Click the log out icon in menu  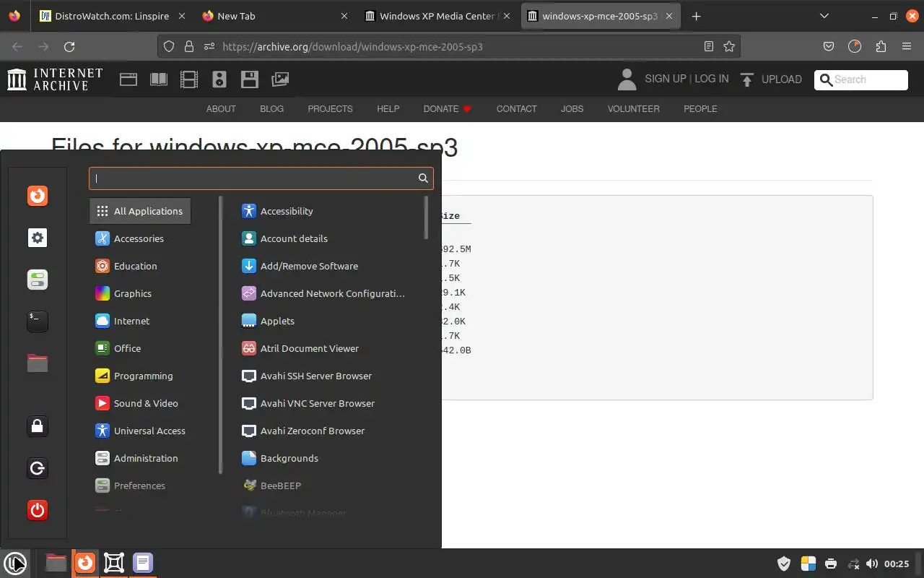pyautogui.click(x=38, y=468)
